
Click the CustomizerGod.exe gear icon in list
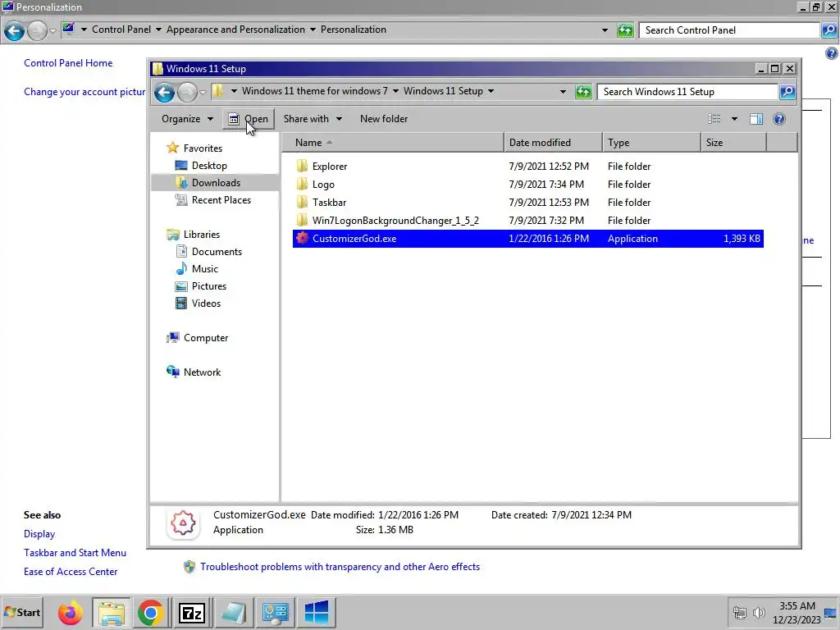point(302,239)
